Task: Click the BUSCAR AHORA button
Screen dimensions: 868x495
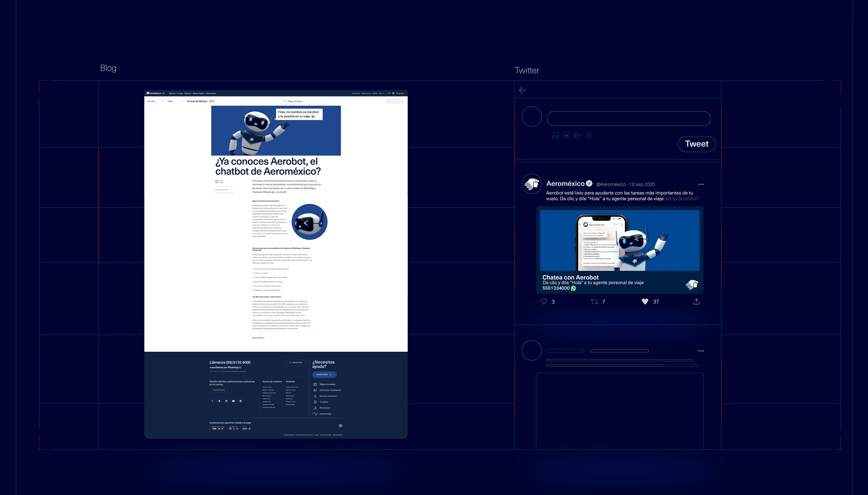Action: [x=324, y=374]
